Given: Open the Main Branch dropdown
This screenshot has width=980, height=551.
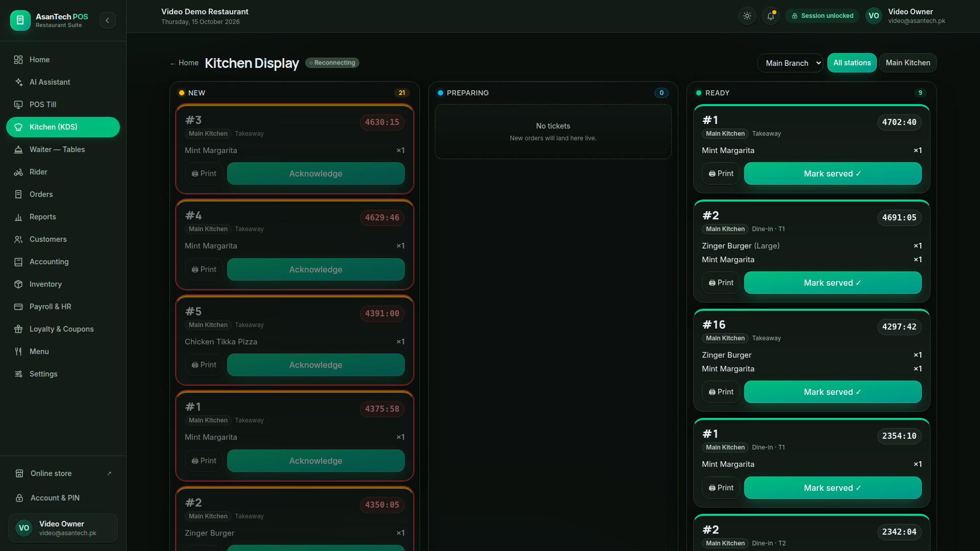Looking at the screenshot, I should 790,63.
